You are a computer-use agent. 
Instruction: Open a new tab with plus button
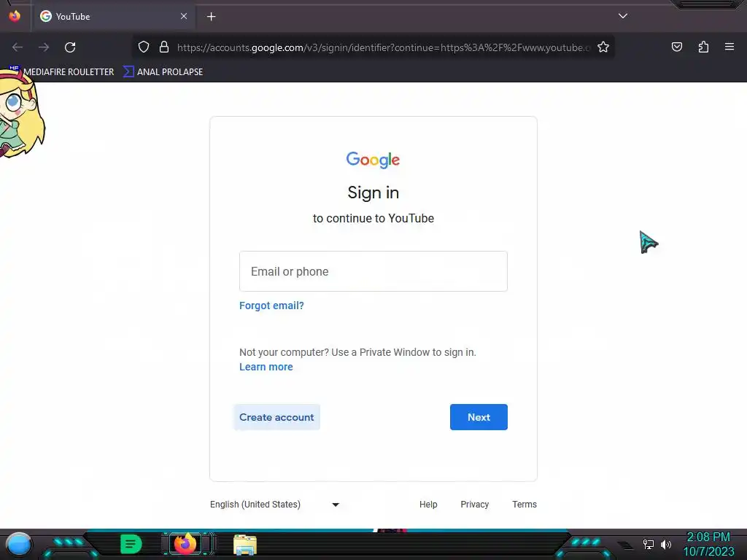tap(211, 17)
